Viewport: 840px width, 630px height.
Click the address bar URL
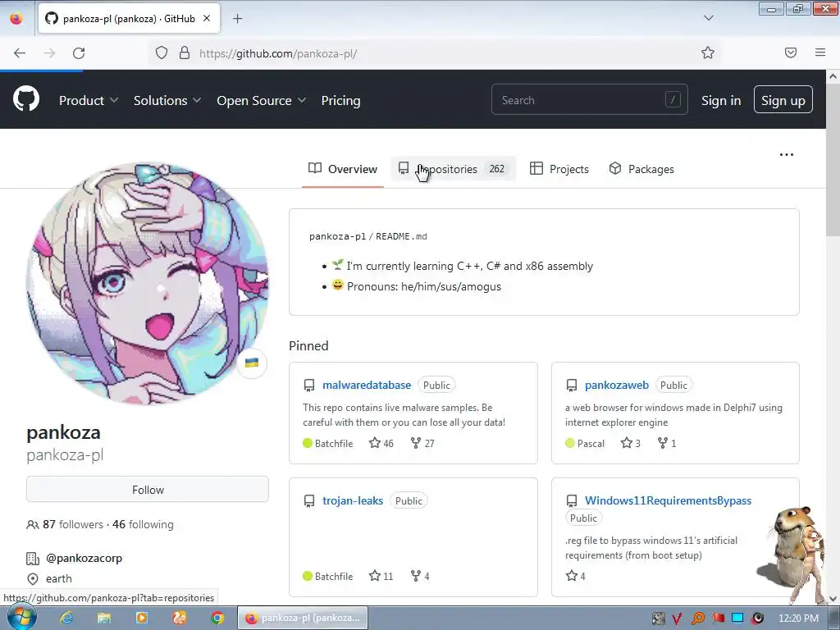[278, 53]
